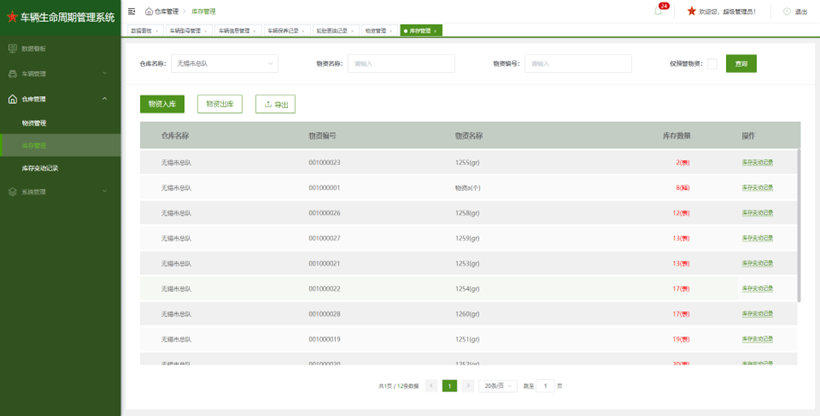This screenshot has height=416, width=820.
Task: Open the 仓库名称 warehouse dropdown
Action: point(225,63)
